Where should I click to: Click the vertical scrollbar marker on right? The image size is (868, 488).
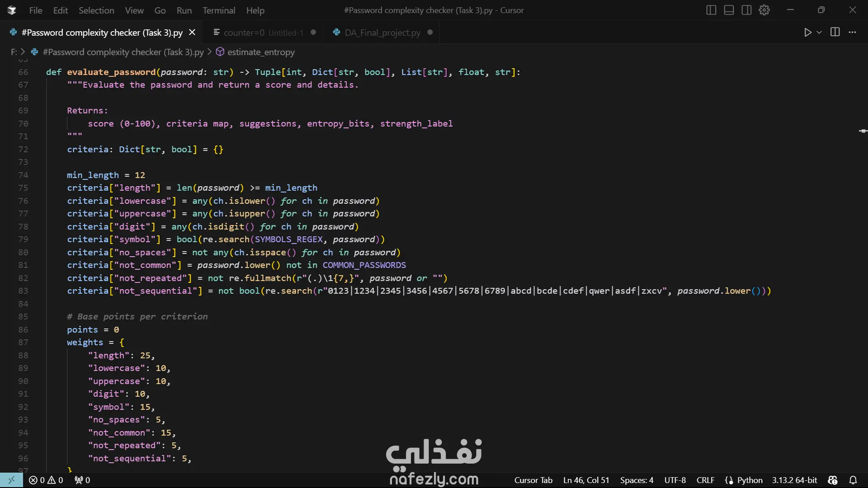click(x=863, y=131)
